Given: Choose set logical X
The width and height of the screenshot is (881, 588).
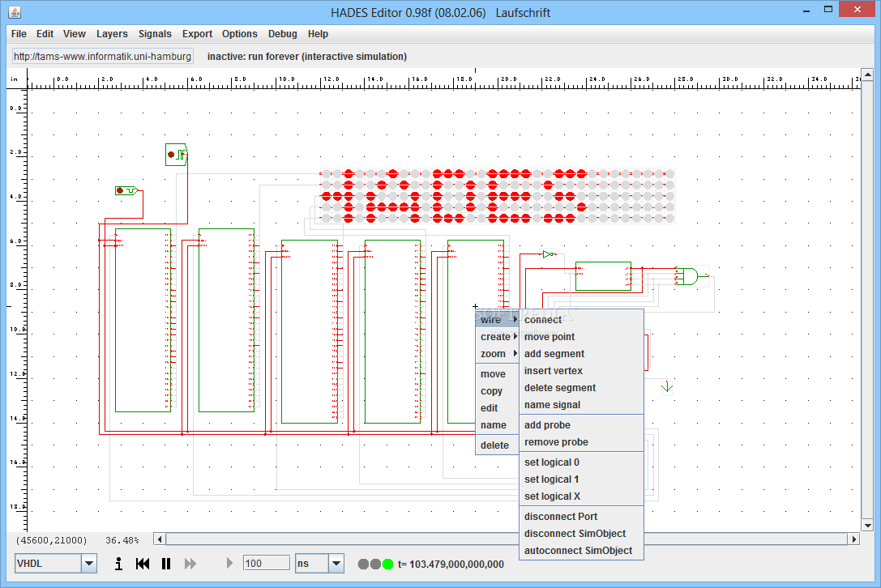Looking at the screenshot, I should tap(582, 496).
